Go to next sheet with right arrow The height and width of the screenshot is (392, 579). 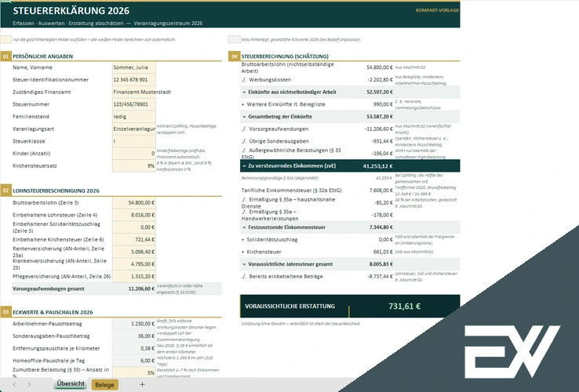[x=29, y=385]
